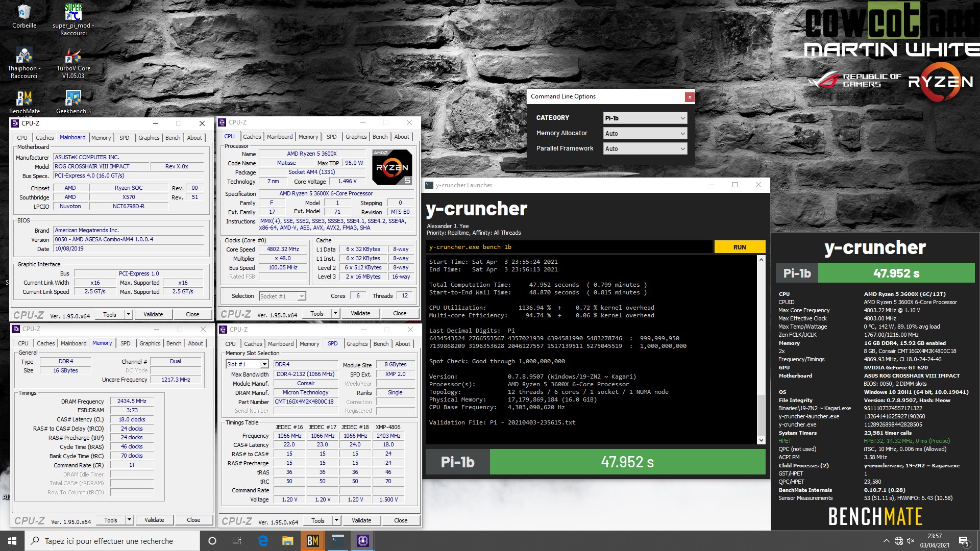Open the super_pi_mod shortcut icon
Screen dimensions: 980x551
pyautogui.click(x=73, y=19)
